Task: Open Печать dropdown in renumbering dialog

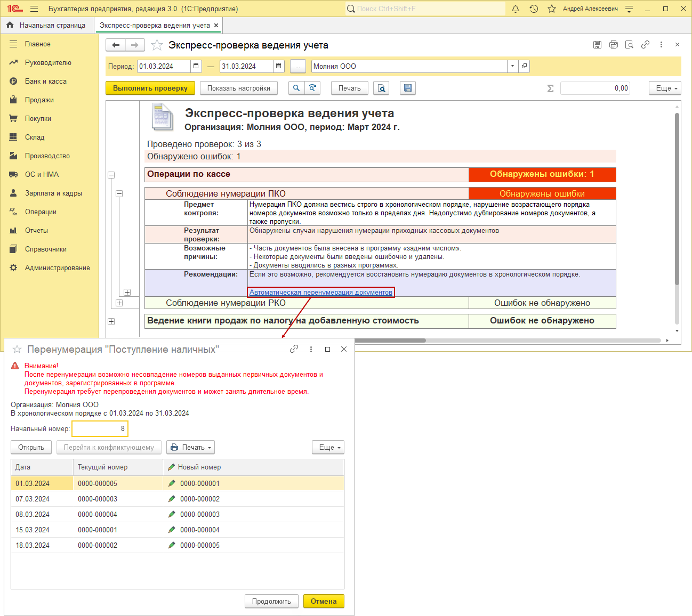Action: point(190,447)
